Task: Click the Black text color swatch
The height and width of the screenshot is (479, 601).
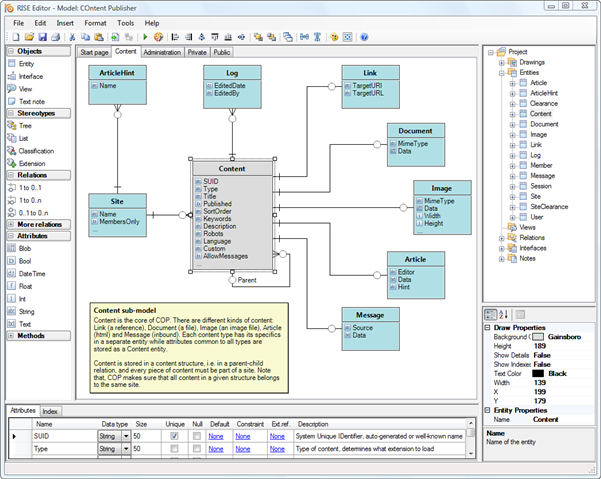Action: pos(538,374)
